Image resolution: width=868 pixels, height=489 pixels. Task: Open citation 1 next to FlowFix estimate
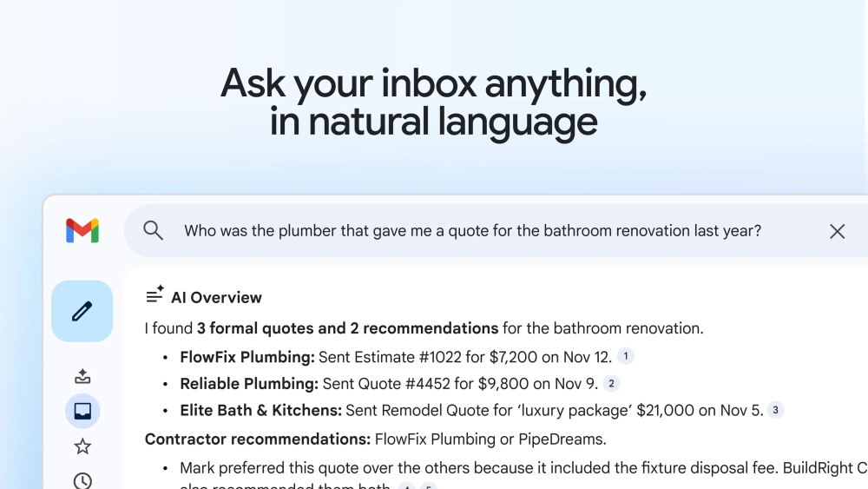pyautogui.click(x=626, y=355)
